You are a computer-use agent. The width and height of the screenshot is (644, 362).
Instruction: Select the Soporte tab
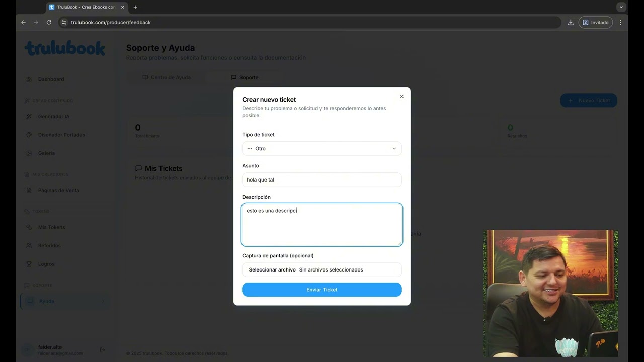click(x=245, y=77)
